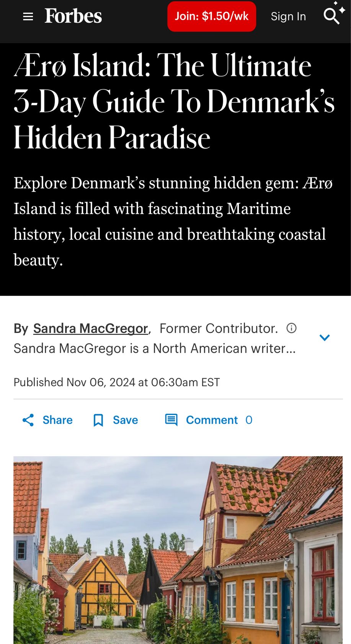Expand the author bio chevron

[325, 338]
